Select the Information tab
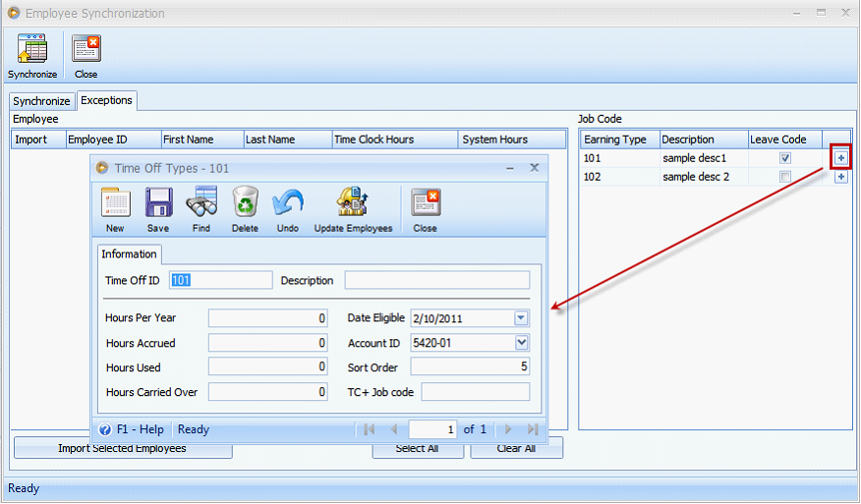861x504 pixels. pos(129,254)
